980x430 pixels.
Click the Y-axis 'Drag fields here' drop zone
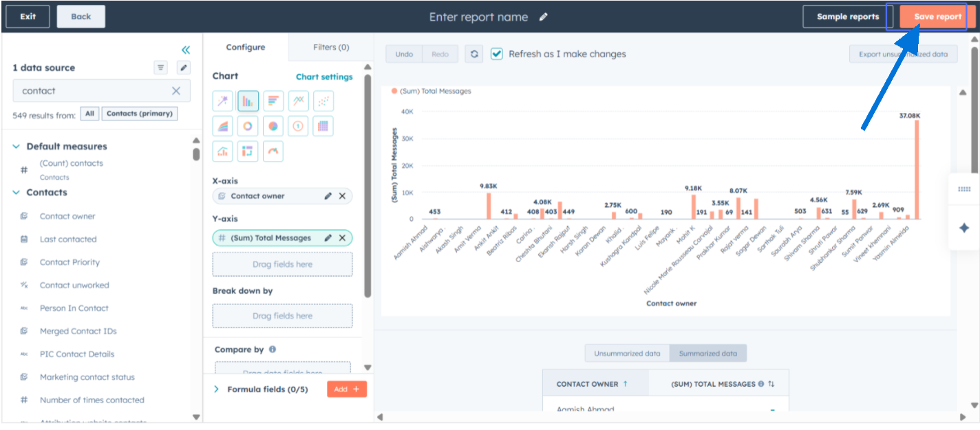pos(282,264)
